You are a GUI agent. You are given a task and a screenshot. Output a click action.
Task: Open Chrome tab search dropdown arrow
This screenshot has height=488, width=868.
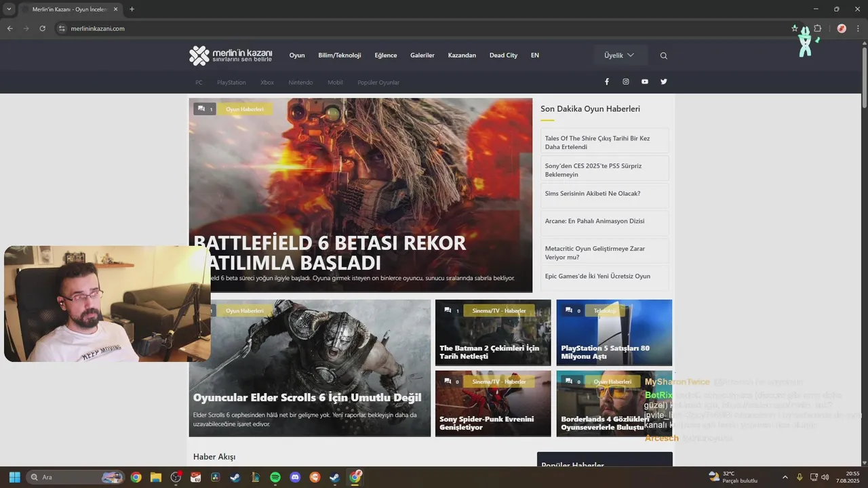(x=9, y=9)
